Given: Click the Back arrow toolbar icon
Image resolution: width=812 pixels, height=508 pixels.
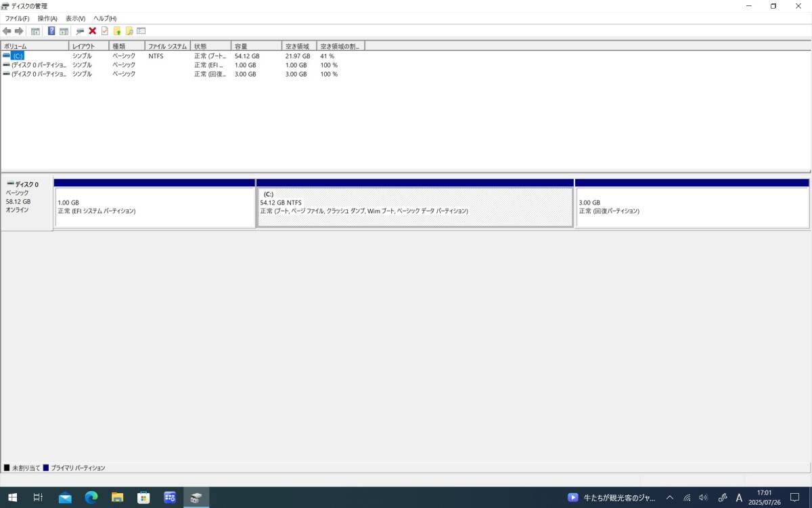Looking at the screenshot, I should click(x=7, y=31).
